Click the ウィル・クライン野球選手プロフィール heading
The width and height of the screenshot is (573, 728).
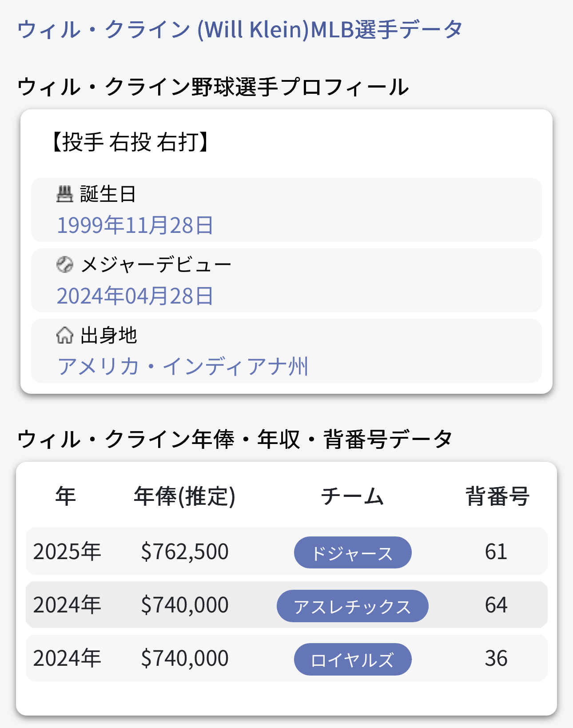213,87
